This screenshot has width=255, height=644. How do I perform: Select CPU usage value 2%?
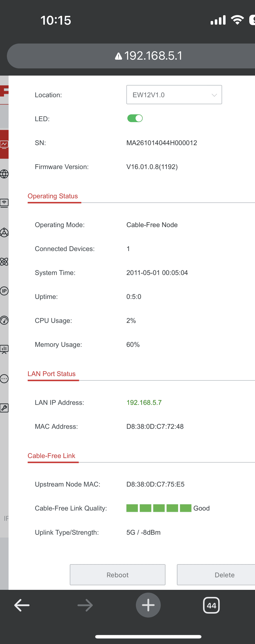click(x=131, y=321)
